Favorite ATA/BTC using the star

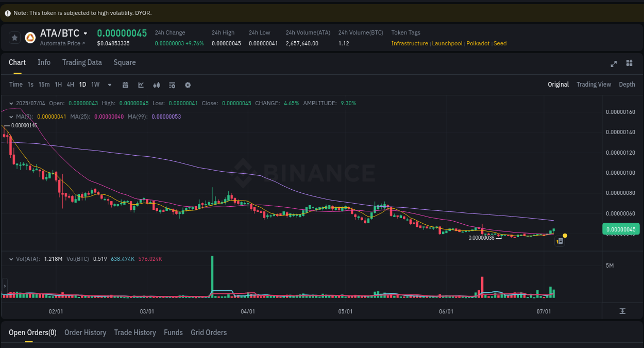(x=14, y=37)
